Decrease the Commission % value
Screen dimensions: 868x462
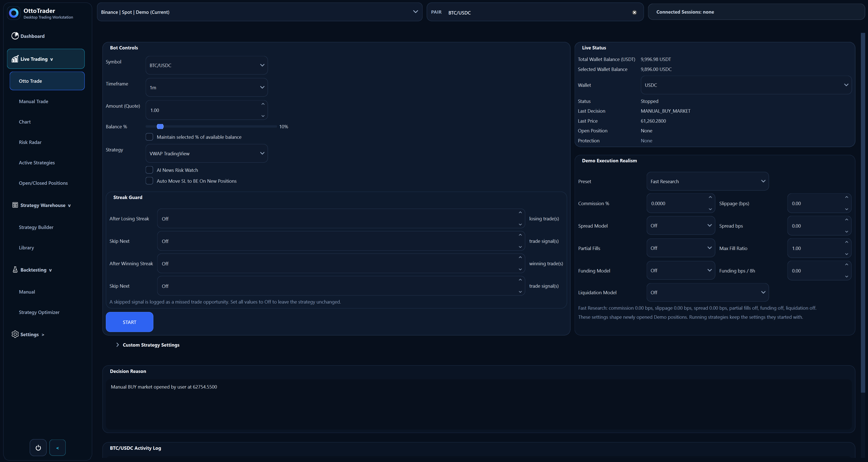click(710, 209)
